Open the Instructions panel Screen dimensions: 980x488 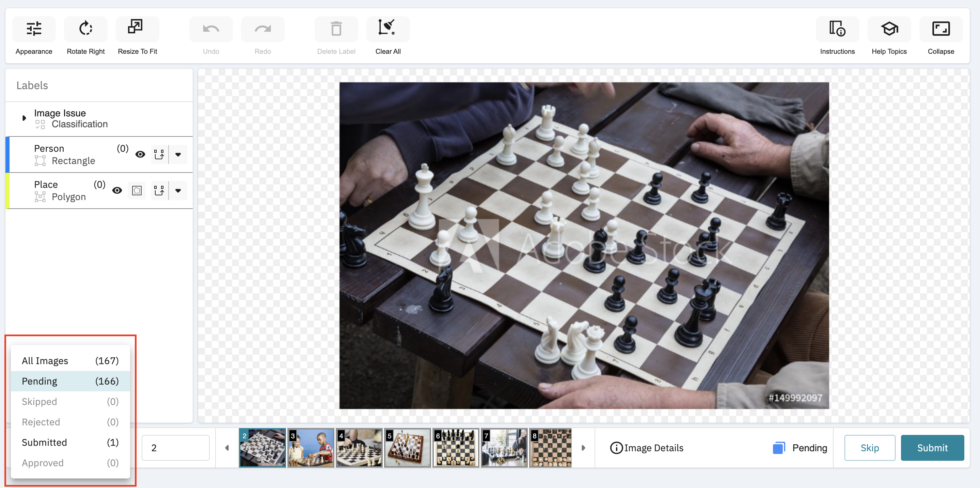[x=837, y=29]
